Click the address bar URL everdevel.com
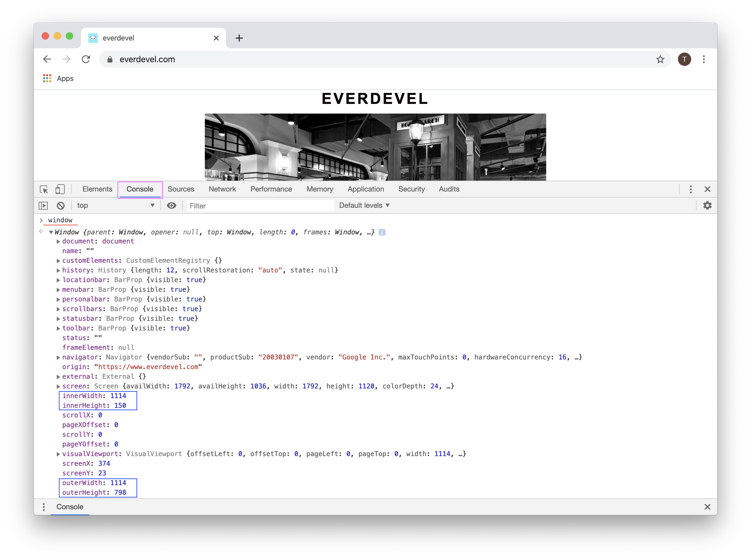This screenshot has height=560, width=751. 147,59
